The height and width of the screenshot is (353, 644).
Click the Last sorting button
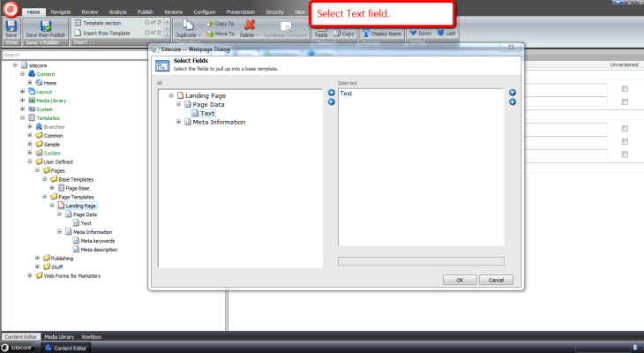(446, 33)
